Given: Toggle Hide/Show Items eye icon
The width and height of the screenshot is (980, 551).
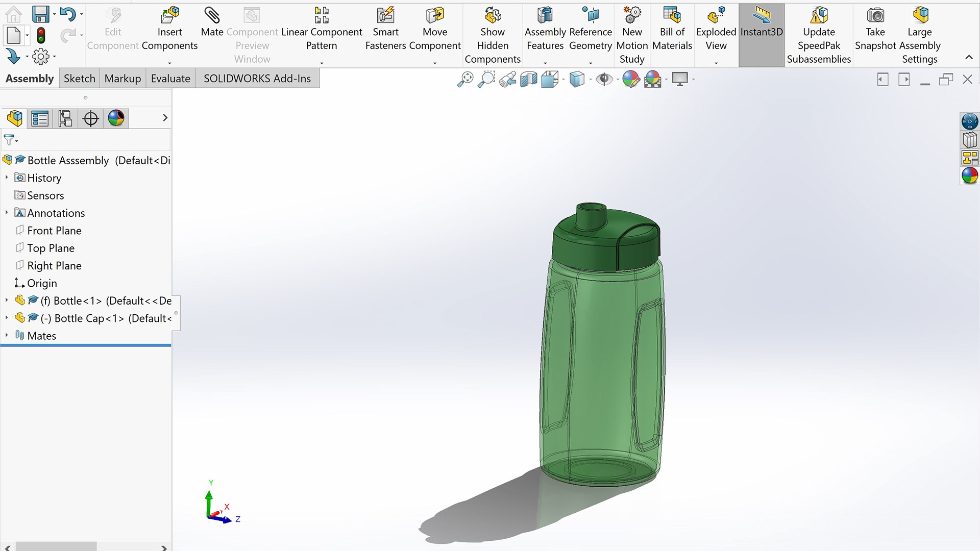Looking at the screenshot, I should pos(604,80).
